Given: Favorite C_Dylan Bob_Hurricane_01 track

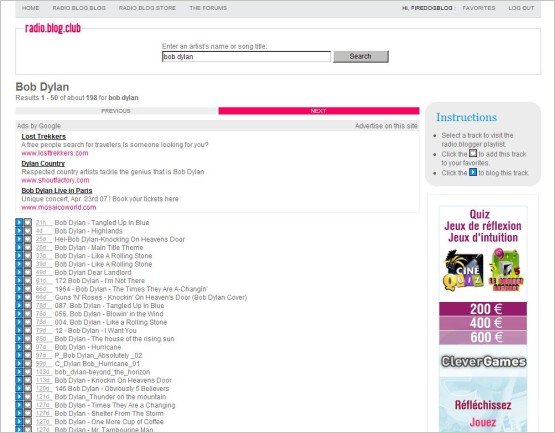Looking at the screenshot, I should (28, 364).
